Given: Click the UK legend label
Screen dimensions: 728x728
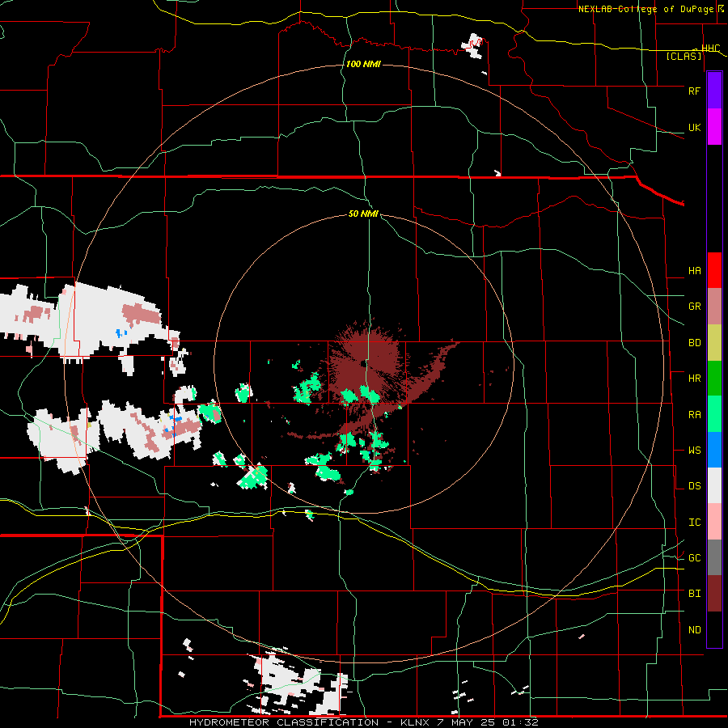Looking at the screenshot, I should [x=694, y=127].
